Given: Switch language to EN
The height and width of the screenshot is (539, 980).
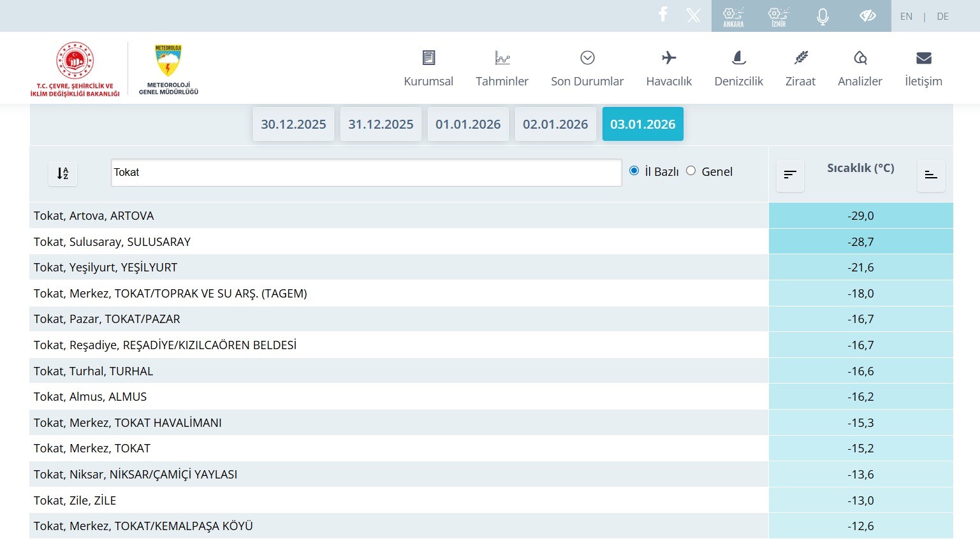Looking at the screenshot, I should pyautogui.click(x=906, y=17).
